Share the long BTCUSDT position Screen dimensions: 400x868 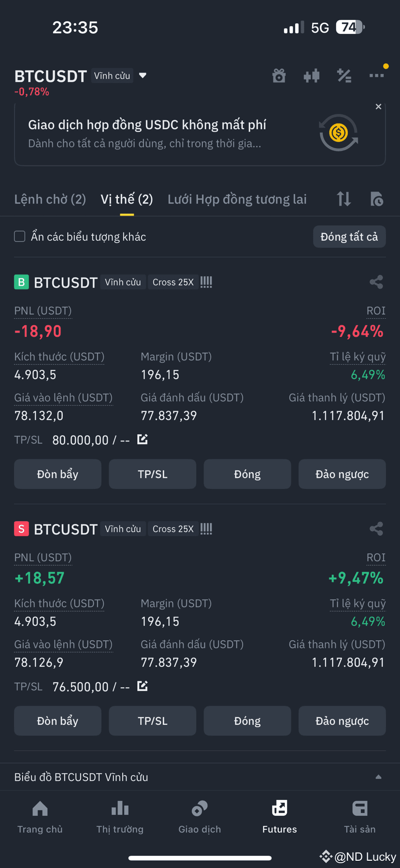click(376, 282)
